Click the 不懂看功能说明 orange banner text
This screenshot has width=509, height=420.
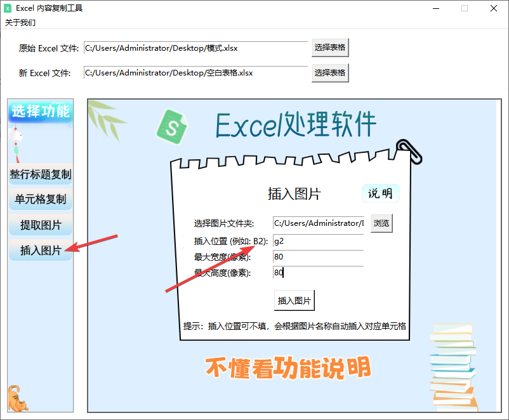[288, 368]
